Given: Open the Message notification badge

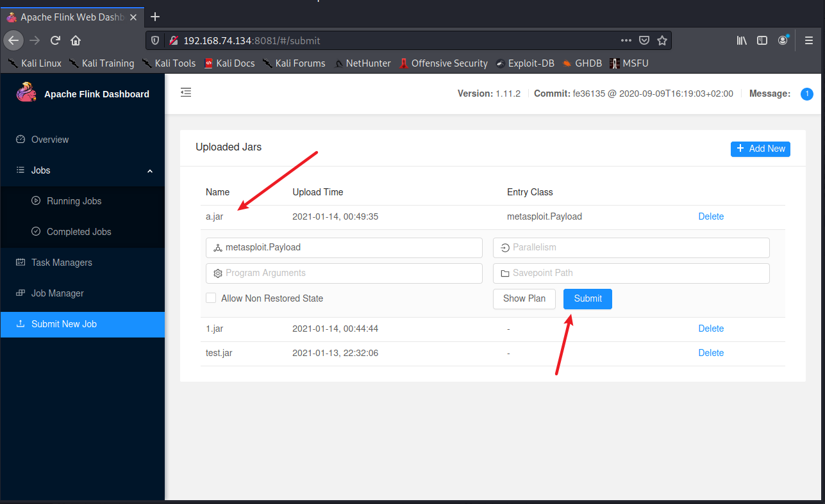Looking at the screenshot, I should (806, 93).
